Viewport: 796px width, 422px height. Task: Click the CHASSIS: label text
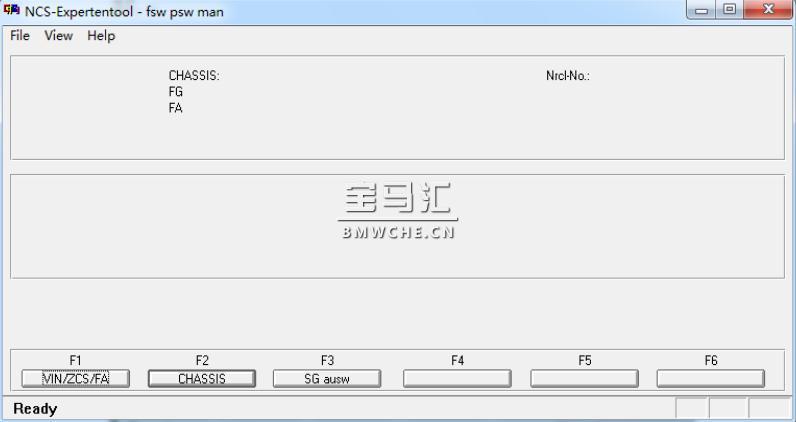pos(194,76)
